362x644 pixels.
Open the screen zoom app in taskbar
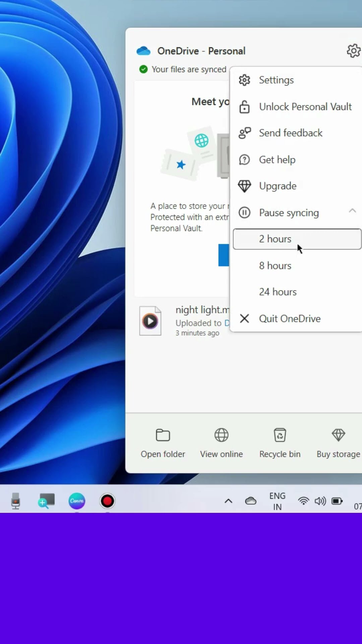pos(46,501)
